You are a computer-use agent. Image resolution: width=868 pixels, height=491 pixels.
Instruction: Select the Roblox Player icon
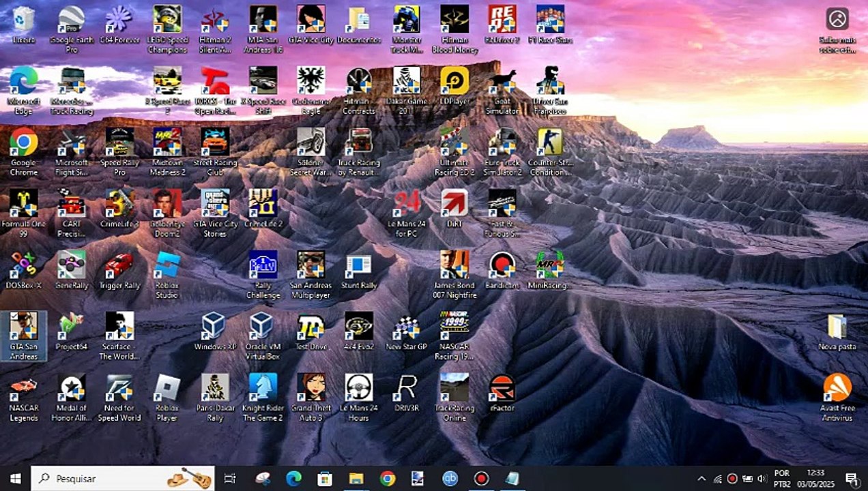point(167,398)
